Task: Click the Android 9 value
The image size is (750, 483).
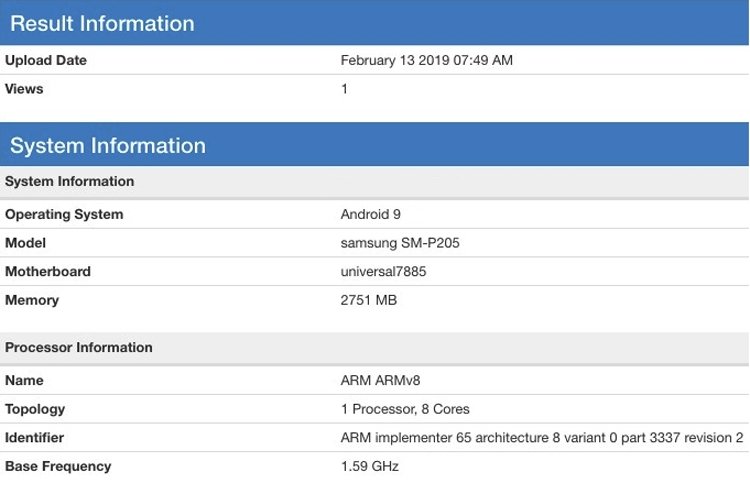Action: (x=370, y=214)
